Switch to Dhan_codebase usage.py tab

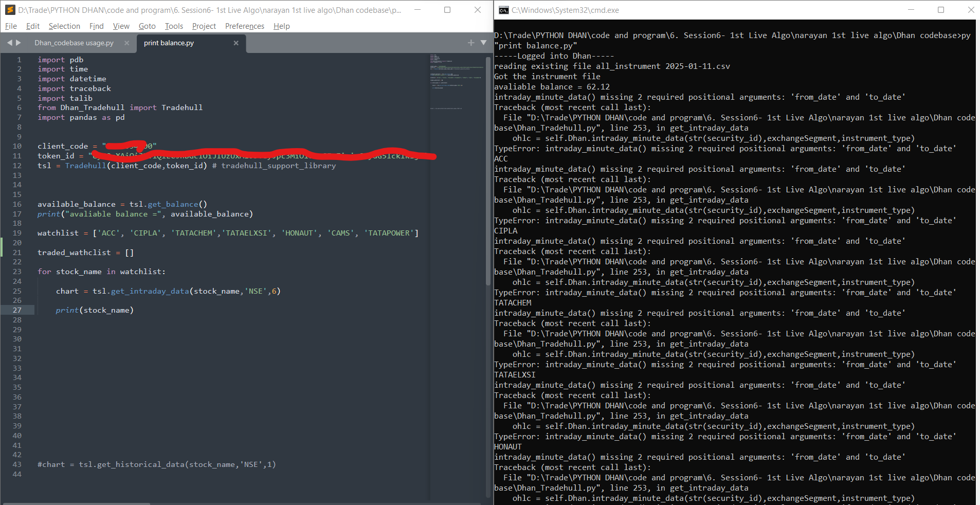point(74,43)
